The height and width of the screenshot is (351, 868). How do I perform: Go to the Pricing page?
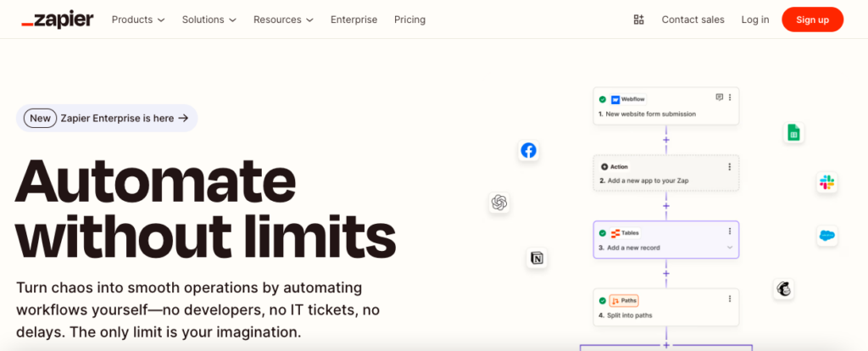[409, 19]
